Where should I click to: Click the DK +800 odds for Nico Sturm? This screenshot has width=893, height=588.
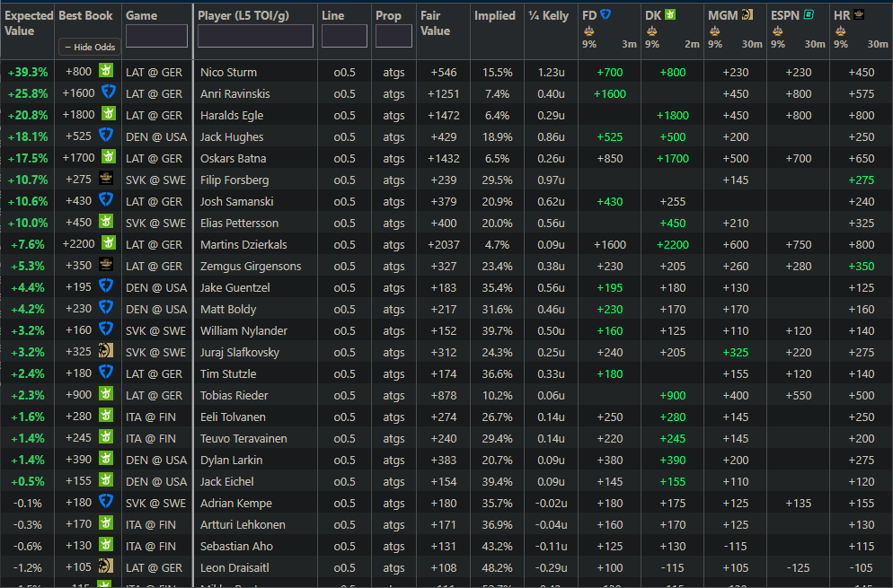[673, 73]
